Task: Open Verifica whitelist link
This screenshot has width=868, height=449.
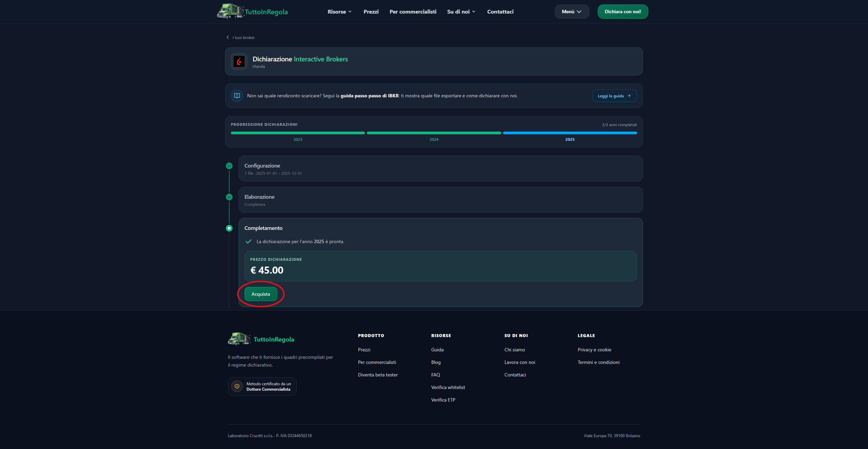Action: click(x=448, y=387)
